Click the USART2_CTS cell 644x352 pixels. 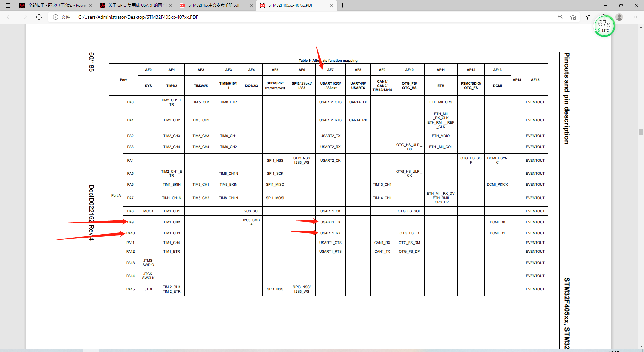coord(330,102)
